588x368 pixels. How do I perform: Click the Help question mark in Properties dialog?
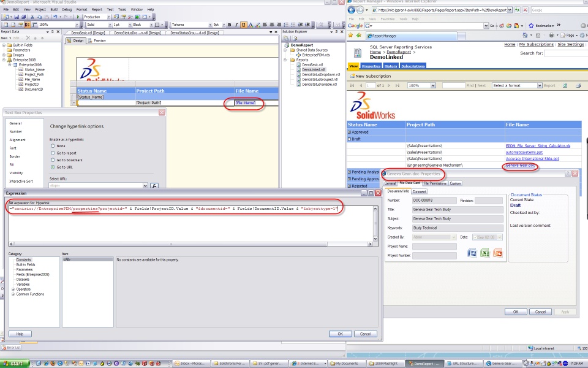coord(568,174)
